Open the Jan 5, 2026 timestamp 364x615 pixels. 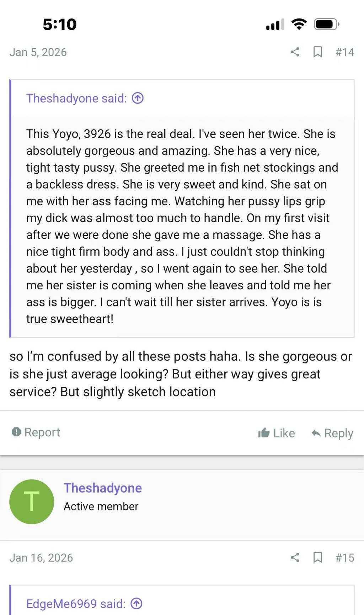click(x=38, y=52)
